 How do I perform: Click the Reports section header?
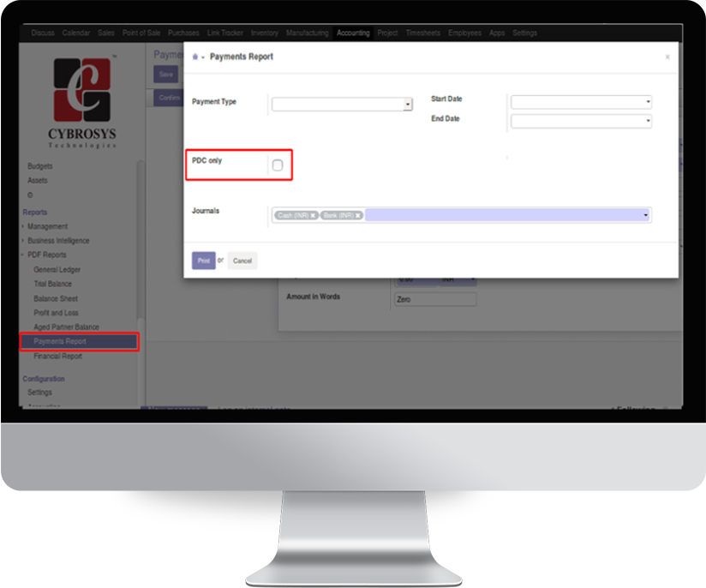tap(34, 213)
